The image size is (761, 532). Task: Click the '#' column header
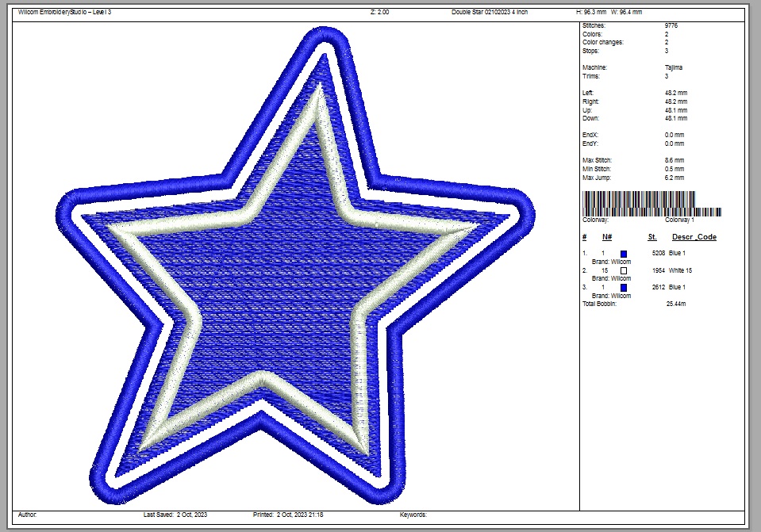pos(584,236)
